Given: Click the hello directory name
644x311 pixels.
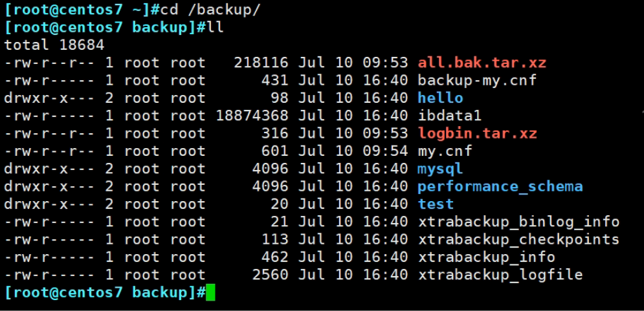Looking at the screenshot, I should coord(440,98).
